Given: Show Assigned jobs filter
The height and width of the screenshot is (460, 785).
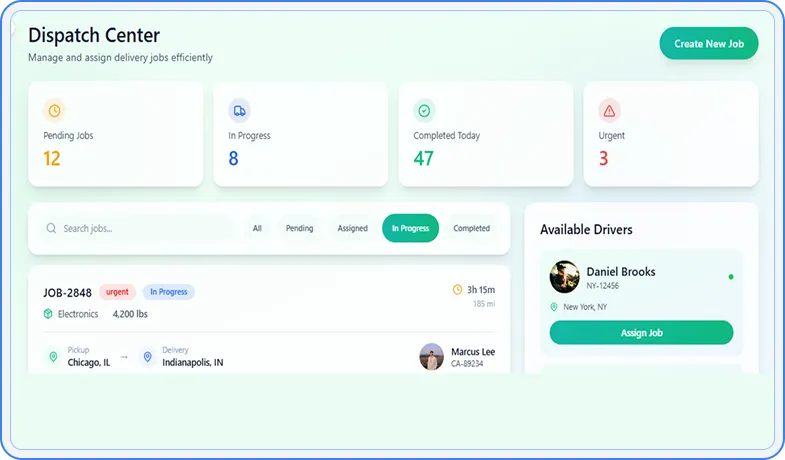Looking at the screenshot, I should pos(352,229).
